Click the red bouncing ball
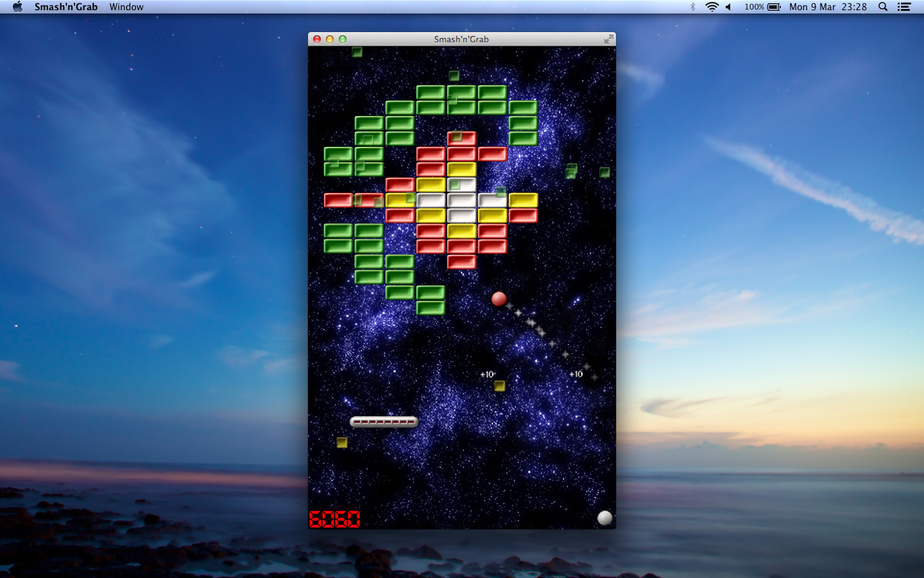Image resolution: width=924 pixels, height=578 pixels. coord(499,299)
